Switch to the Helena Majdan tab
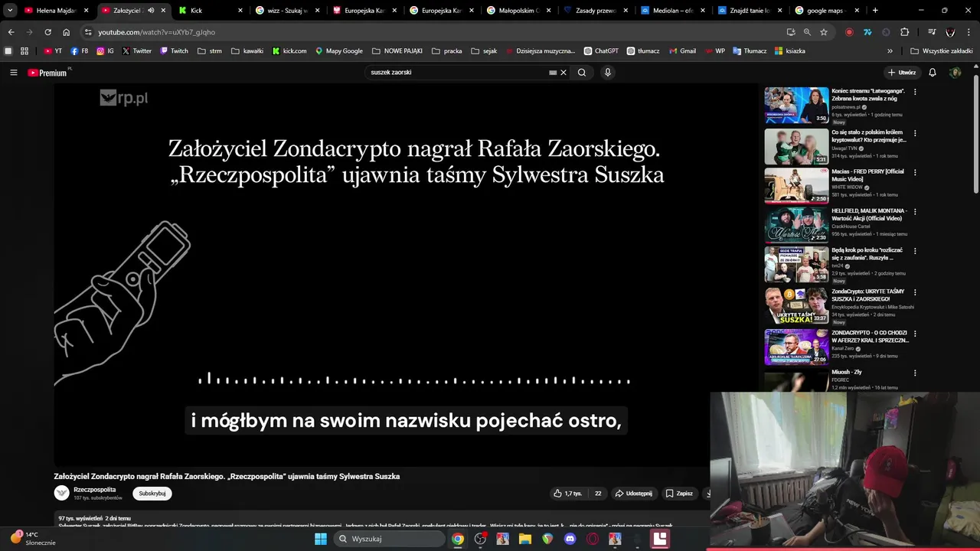Image resolution: width=980 pixels, height=551 pixels. click(x=56, y=11)
